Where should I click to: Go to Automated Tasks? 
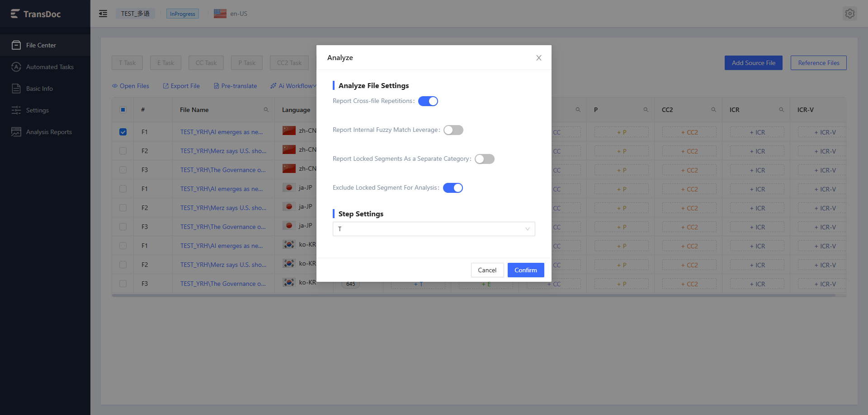click(x=45, y=67)
